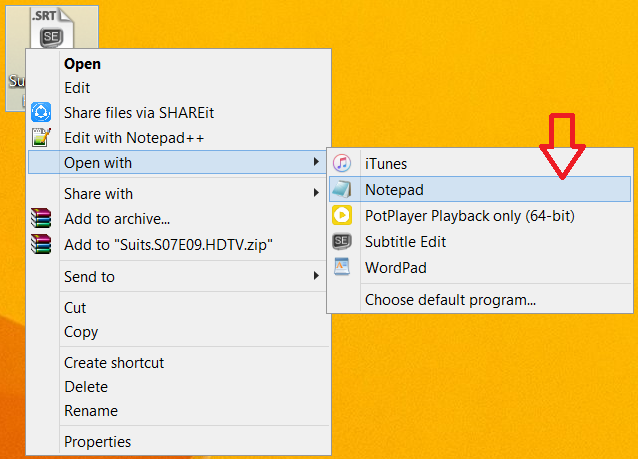This screenshot has width=638, height=459.
Task: Click Choose default program option
Action: [x=450, y=299]
